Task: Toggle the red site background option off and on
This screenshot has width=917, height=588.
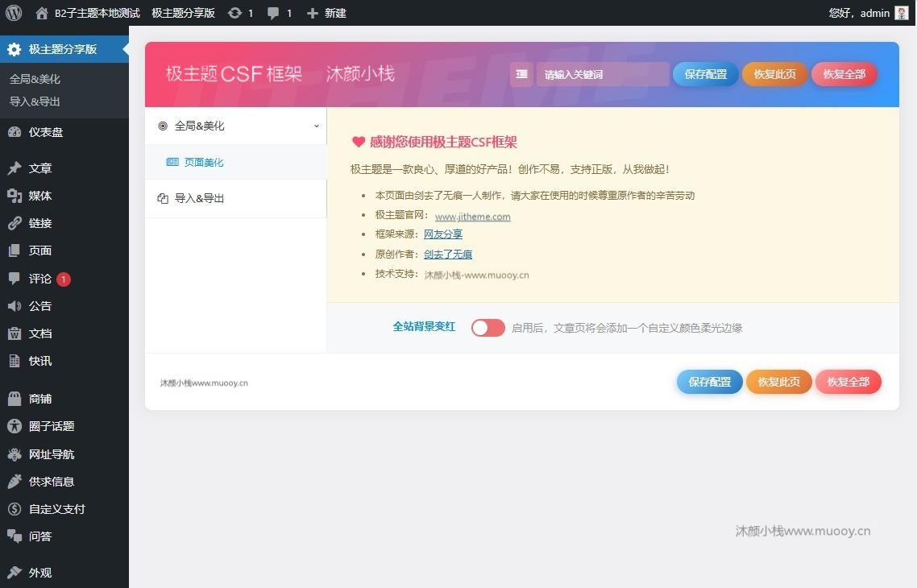Action: 488,328
